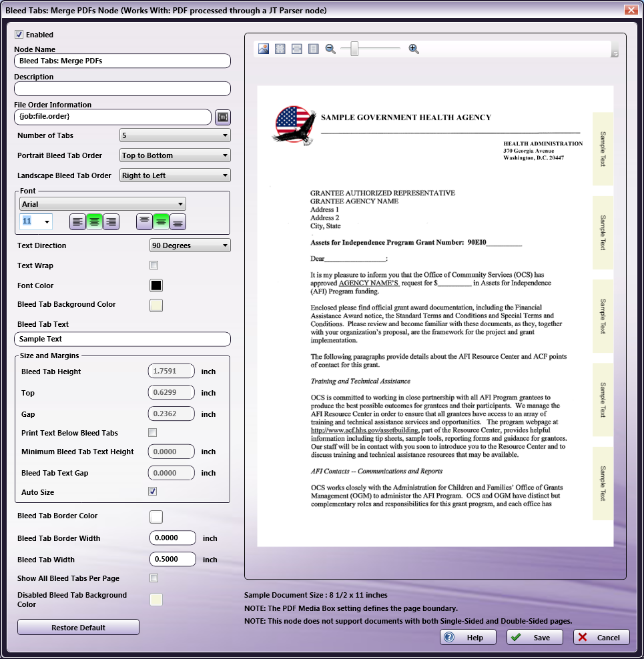This screenshot has width=644, height=659.
Task: Open Landscape Bleed Tab Order dropdown
Action: click(x=175, y=175)
